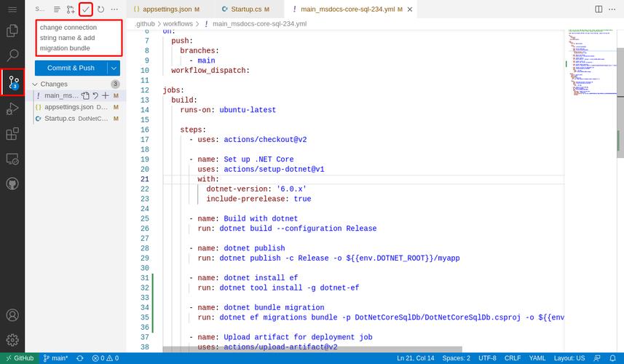624x364 pixels.
Task: Click 'include-prerelease: true' on line 23
Action: point(258,199)
